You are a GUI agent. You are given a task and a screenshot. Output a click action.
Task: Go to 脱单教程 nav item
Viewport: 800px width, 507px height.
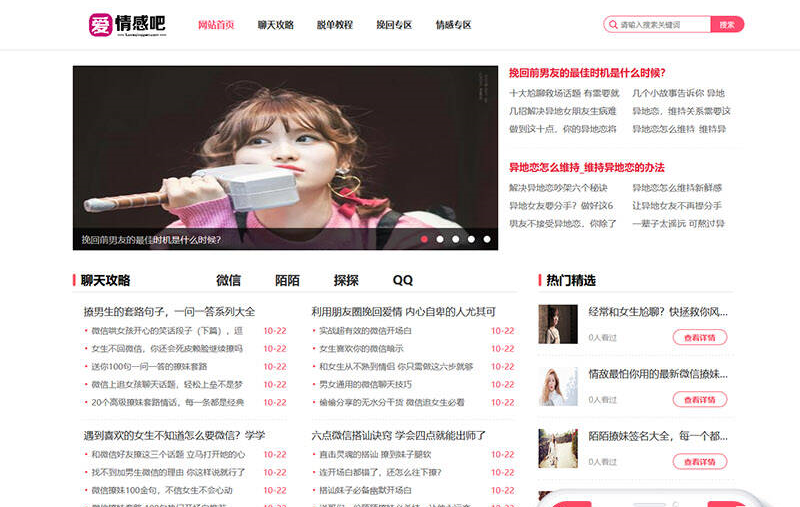(335, 24)
